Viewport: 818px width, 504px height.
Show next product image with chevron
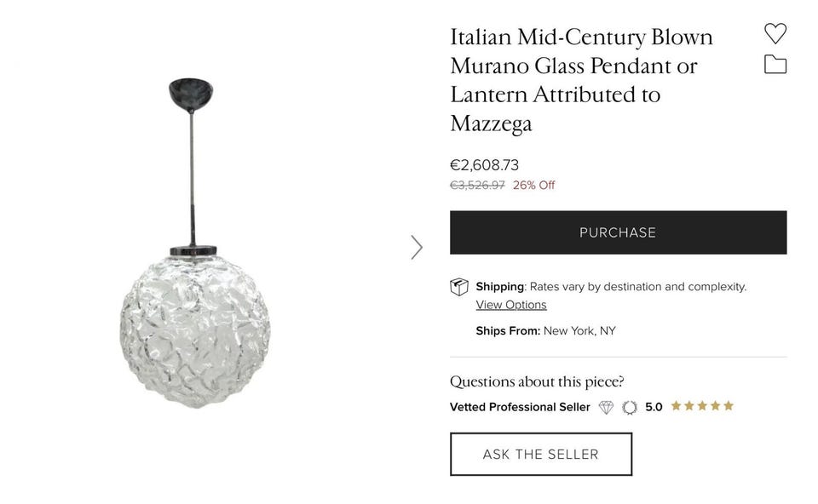pyautogui.click(x=416, y=247)
